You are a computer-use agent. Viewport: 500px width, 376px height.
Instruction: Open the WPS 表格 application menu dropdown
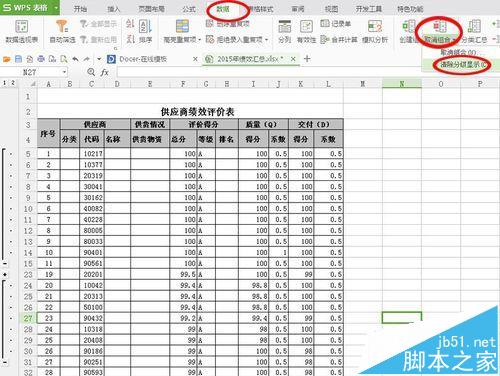[x=56, y=7]
